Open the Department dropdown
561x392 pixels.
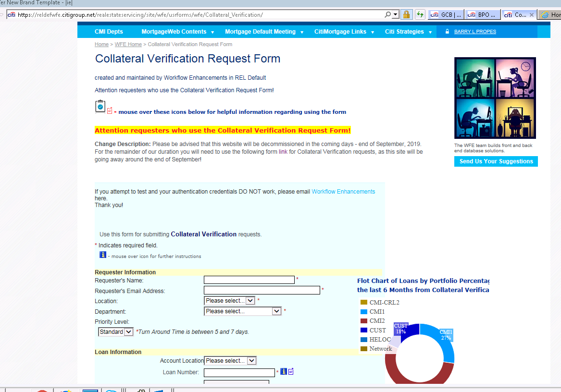point(242,311)
